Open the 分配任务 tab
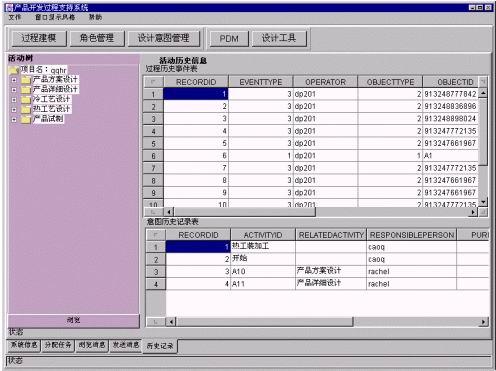 tap(58, 345)
